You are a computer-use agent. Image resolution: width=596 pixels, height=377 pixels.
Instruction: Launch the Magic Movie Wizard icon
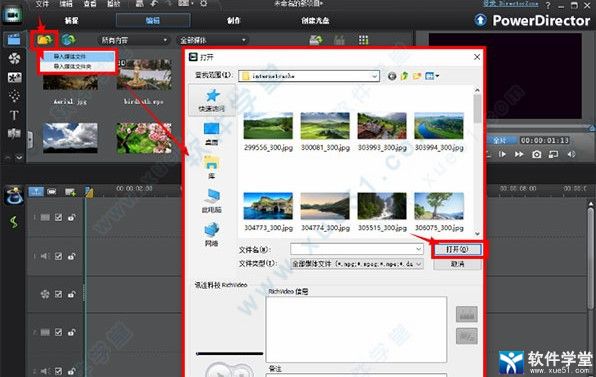tap(14, 195)
